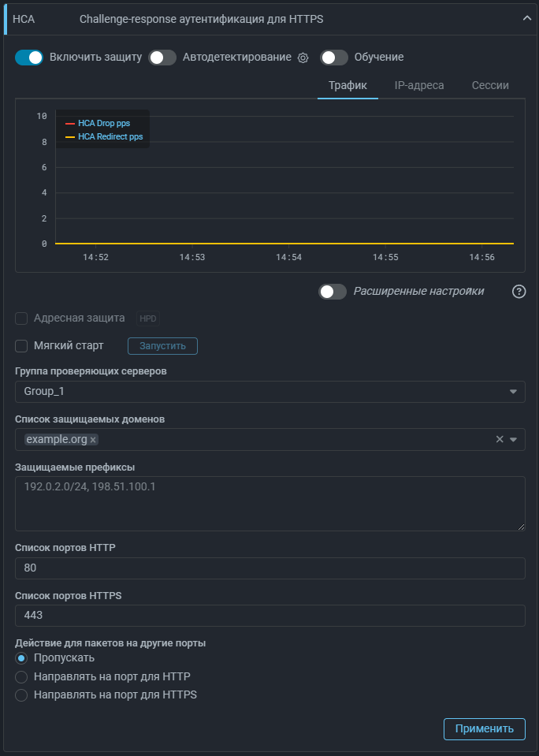539x756 pixels.
Task: Remove example.org tag from domain list
Action: [93, 440]
